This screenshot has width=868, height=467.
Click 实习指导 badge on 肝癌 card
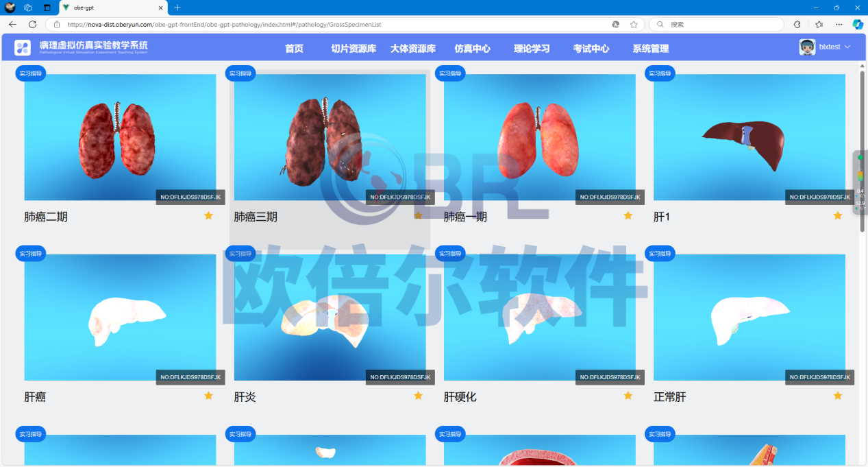31,254
